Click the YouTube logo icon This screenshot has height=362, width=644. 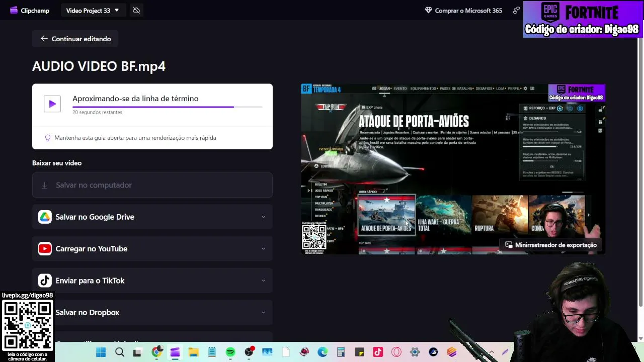(x=45, y=249)
